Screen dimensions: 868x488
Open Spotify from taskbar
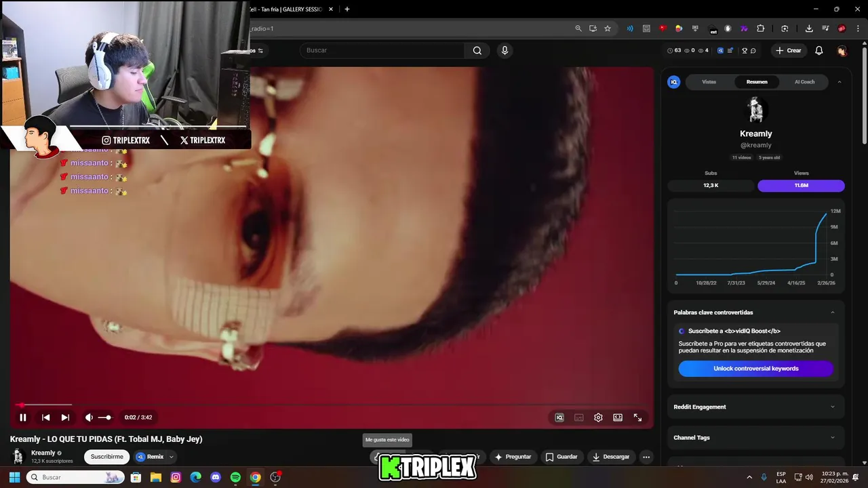tap(235, 477)
